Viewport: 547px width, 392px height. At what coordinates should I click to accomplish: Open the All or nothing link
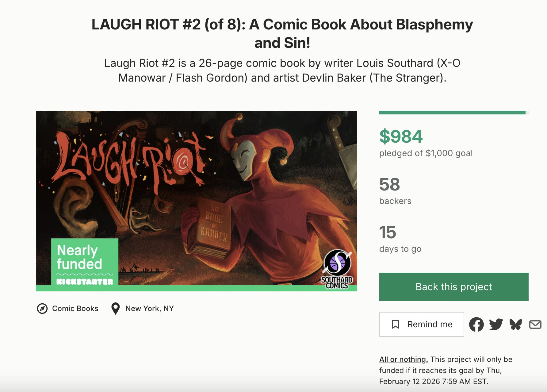tap(404, 359)
